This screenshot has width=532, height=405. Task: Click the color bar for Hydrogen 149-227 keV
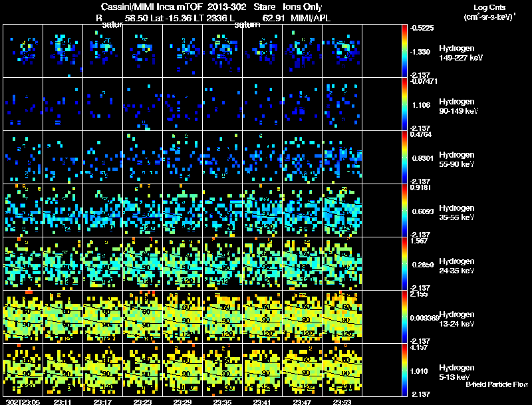click(405, 51)
